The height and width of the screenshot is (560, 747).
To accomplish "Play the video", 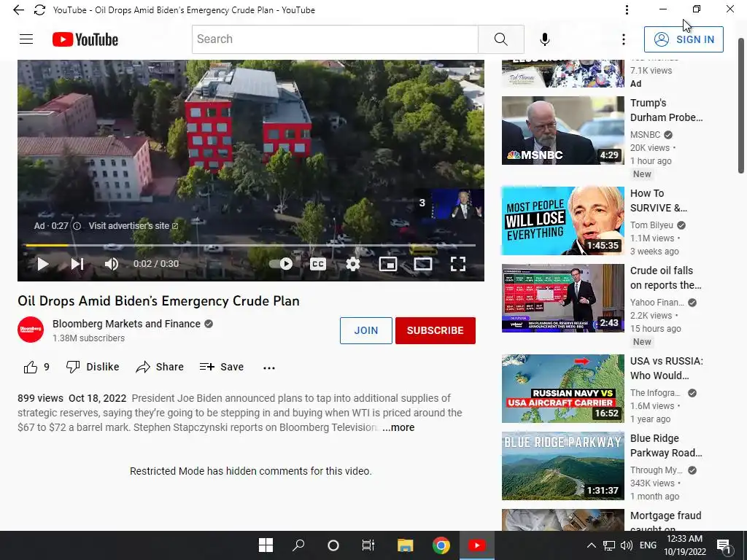I will point(43,264).
